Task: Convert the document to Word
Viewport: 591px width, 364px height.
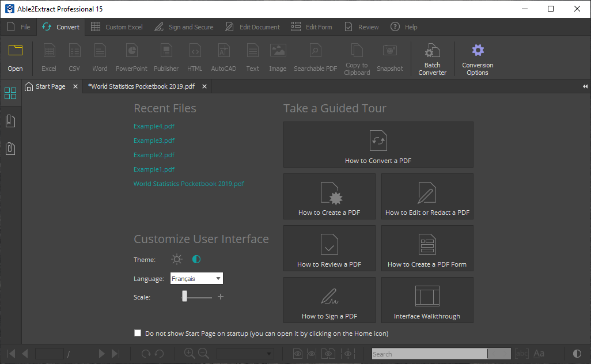Action: tap(100, 56)
